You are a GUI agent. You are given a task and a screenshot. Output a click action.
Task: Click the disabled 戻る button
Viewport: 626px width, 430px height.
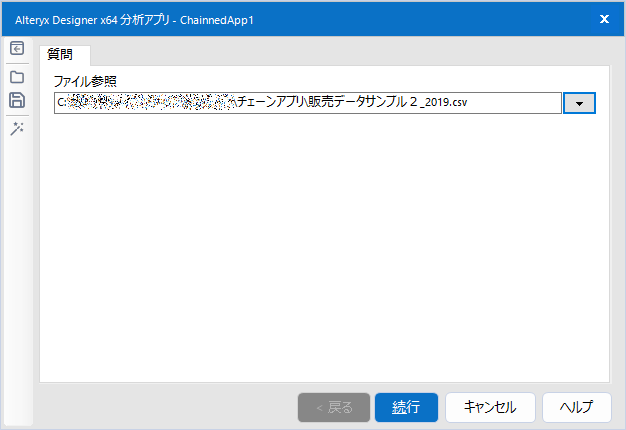pyautogui.click(x=334, y=407)
